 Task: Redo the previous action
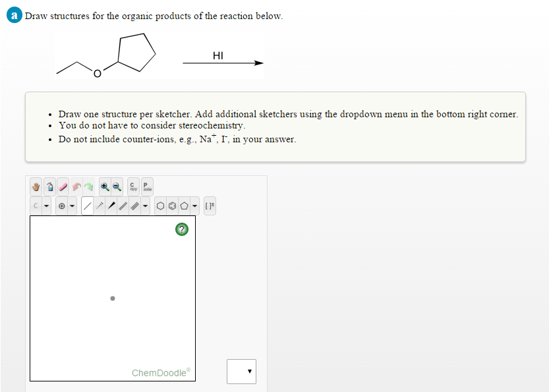point(88,186)
